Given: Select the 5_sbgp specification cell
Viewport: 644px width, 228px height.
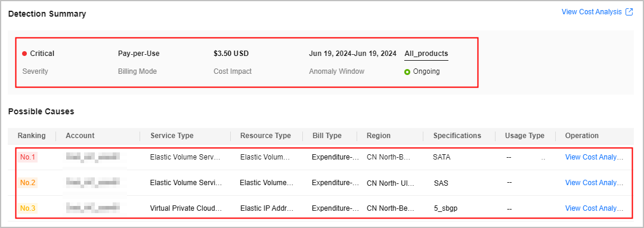Looking at the screenshot, I should (445, 208).
